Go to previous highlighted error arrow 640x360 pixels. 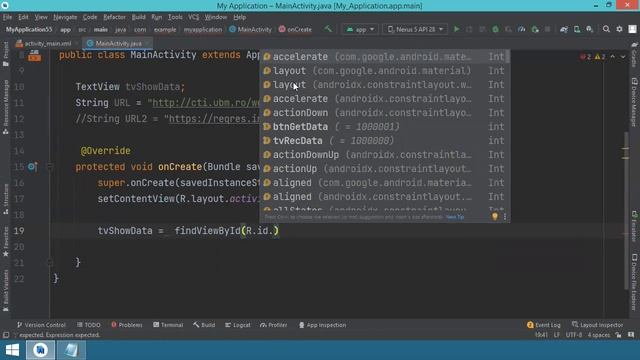pos(613,57)
